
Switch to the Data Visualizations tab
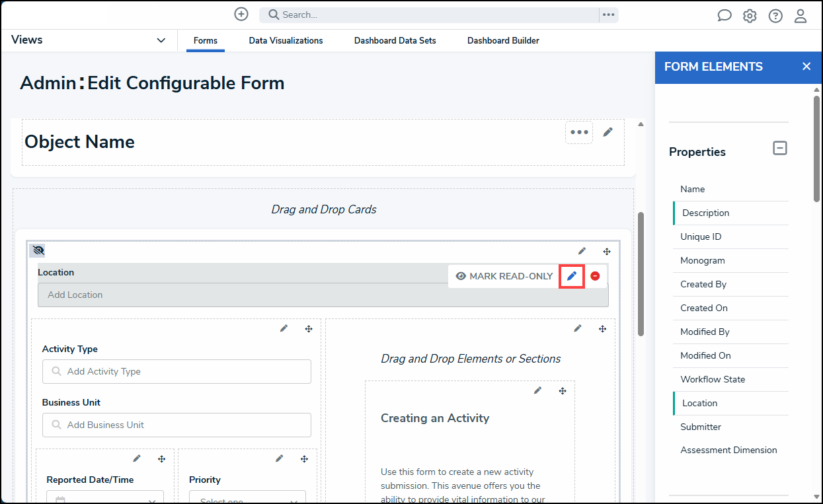click(286, 40)
